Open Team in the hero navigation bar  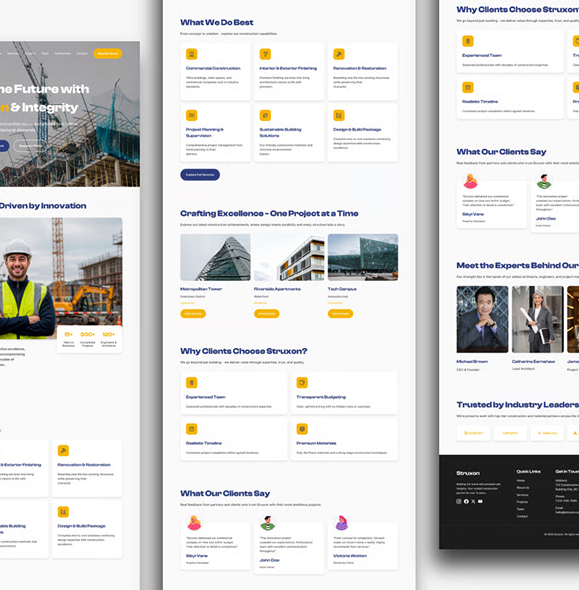tap(45, 53)
